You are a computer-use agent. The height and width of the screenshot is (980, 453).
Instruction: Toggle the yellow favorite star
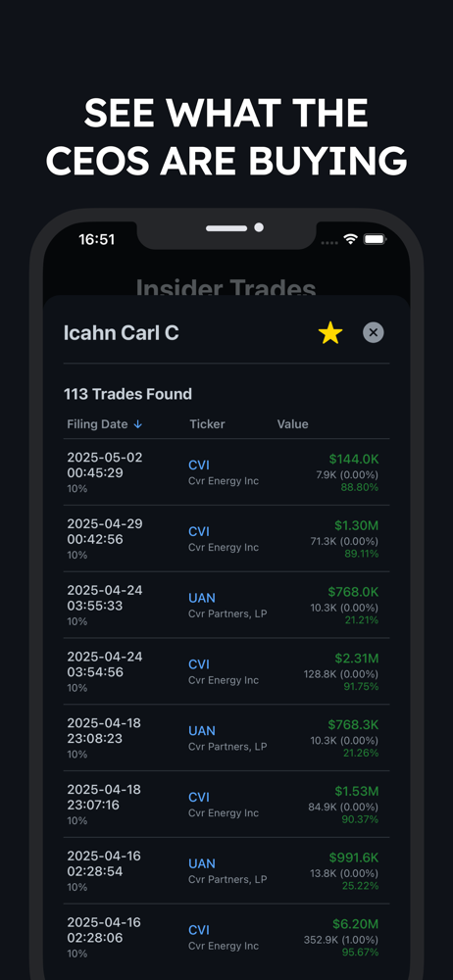pyautogui.click(x=330, y=332)
